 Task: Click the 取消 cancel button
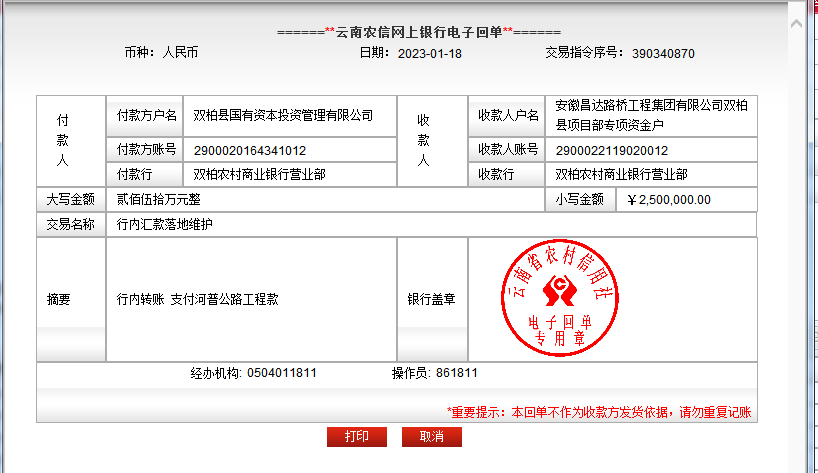click(431, 437)
